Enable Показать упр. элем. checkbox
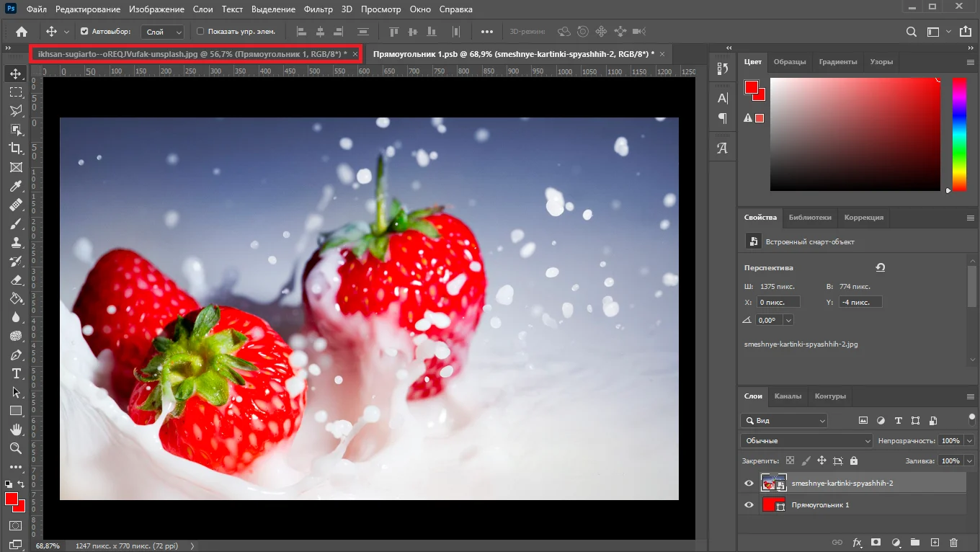Image resolution: width=980 pixels, height=552 pixels. (x=201, y=32)
